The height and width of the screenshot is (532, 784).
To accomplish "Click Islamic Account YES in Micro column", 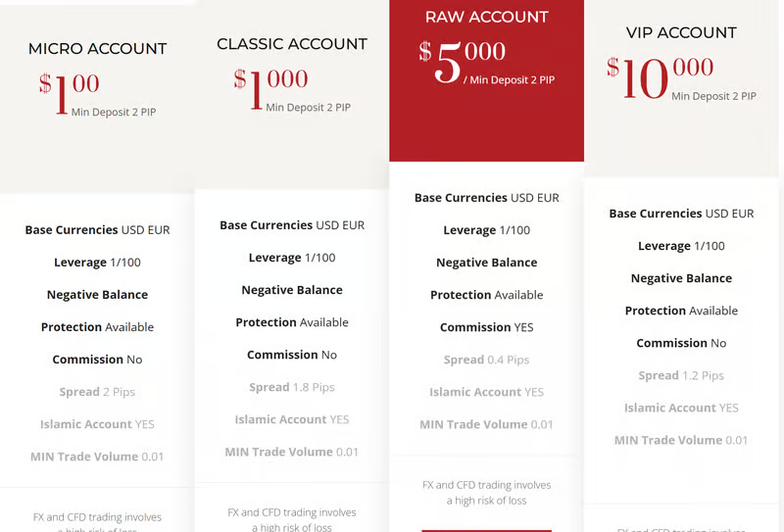I will [97, 424].
